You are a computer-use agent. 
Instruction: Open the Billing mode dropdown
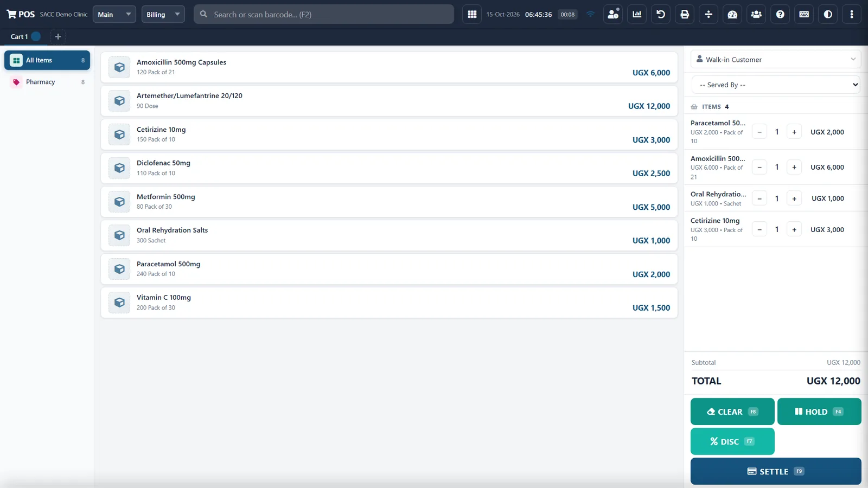tap(163, 15)
